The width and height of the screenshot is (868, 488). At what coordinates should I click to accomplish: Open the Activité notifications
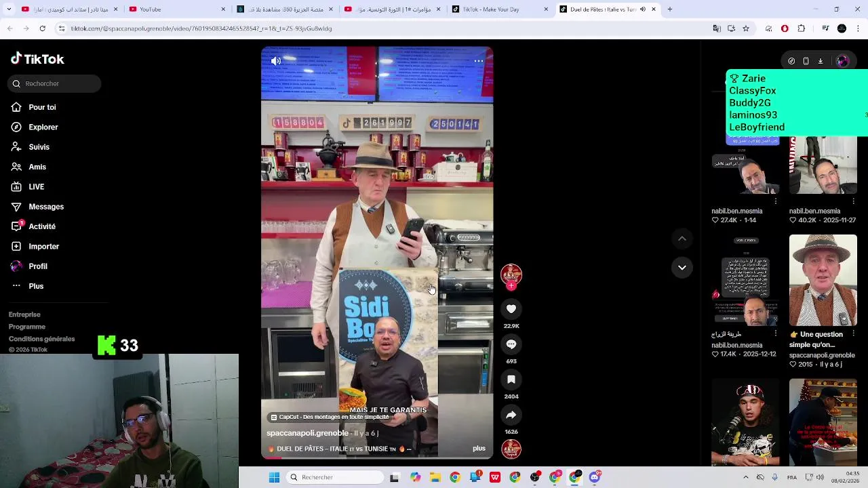click(x=33, y=226)
